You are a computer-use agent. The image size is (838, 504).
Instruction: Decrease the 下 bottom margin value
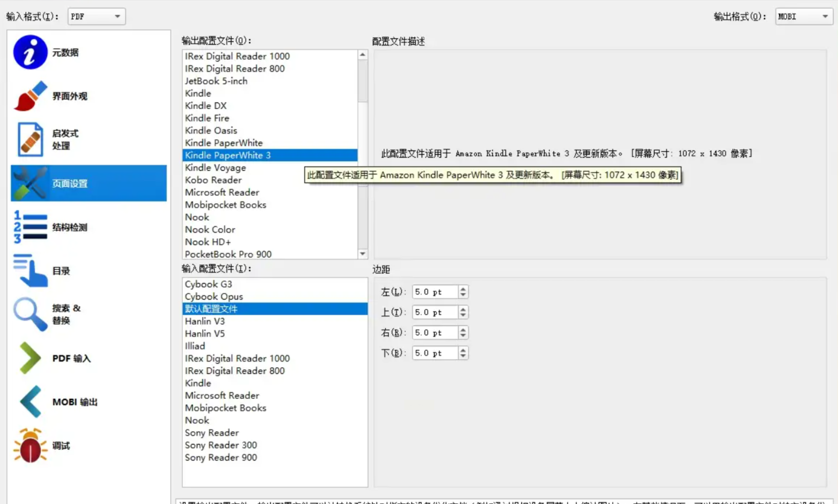(x=463, y=356)
